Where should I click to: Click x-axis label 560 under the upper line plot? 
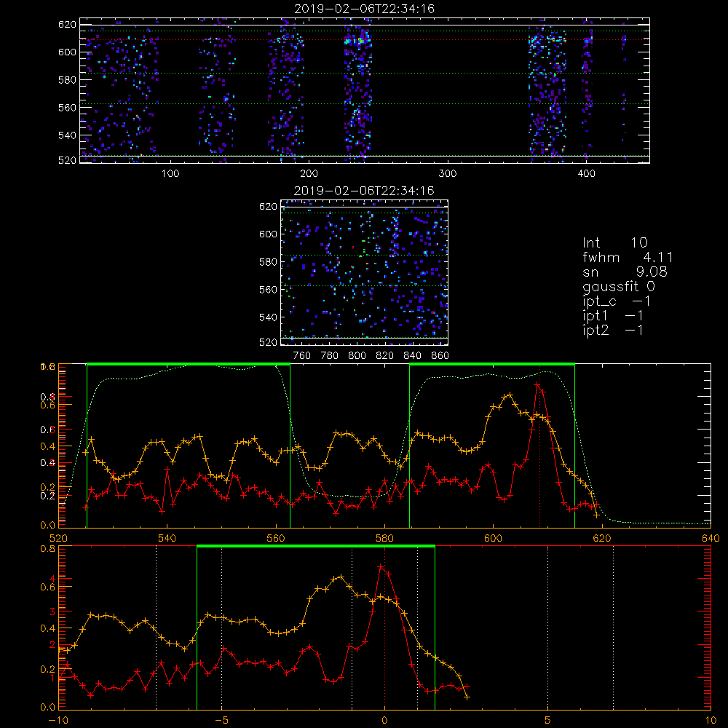[276, 539]
